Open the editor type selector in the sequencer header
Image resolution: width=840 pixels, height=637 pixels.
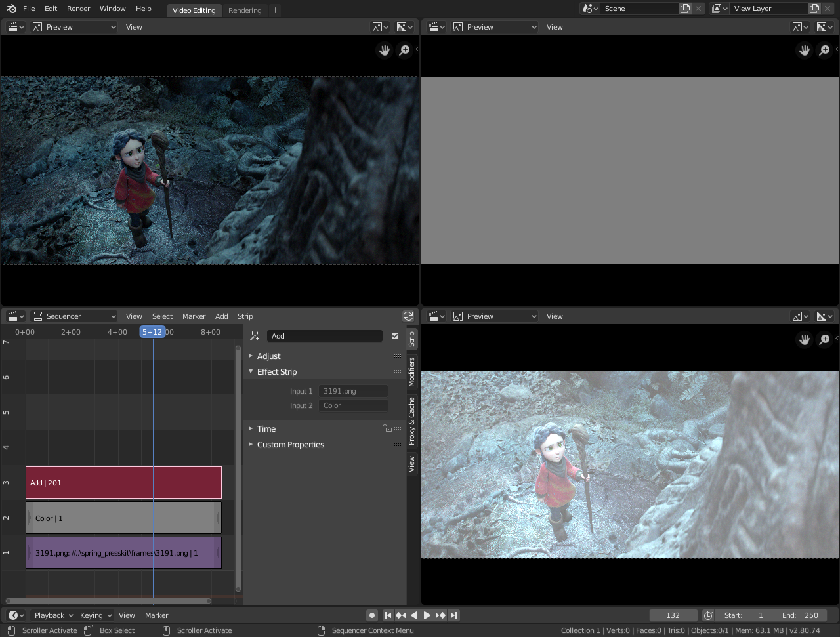point(14,316)
